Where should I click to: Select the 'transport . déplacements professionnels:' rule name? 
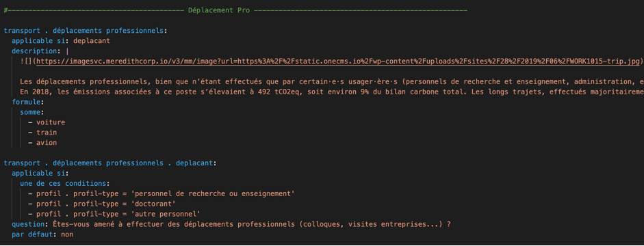click(x=86, y=31)
